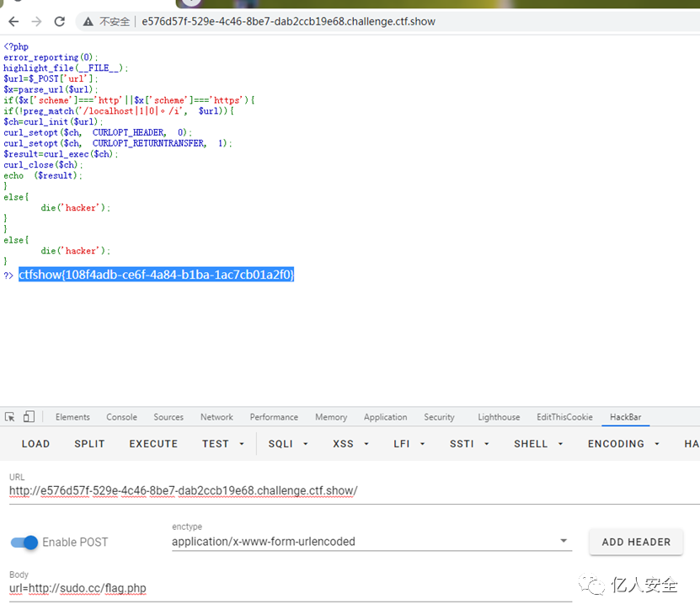Open the not-secure site warning icon
This screenshot has width=700, height=615.
coord(88,21)
